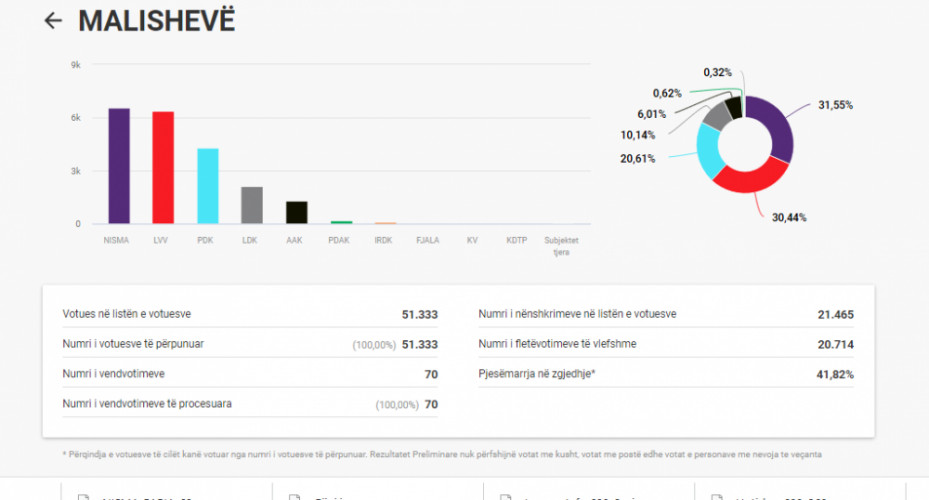Image resolution: width=929 pixels, height=500 pixels.
Task: Click the Pjesëmarrja në zgjedhje row
Action: (x=666, y=374)
